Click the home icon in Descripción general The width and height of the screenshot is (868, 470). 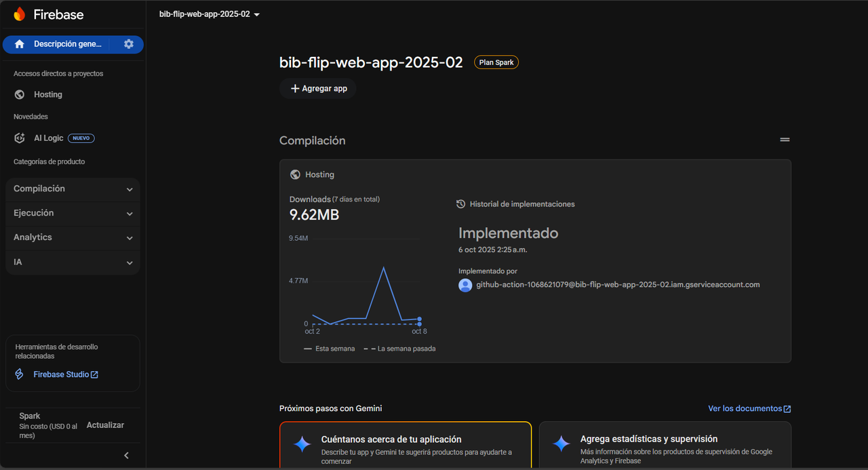pyautogui.click(x=19, y=44)
